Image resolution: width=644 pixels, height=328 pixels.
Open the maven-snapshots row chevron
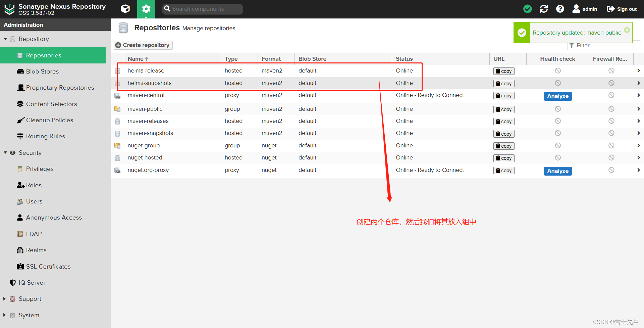coord(639,133)
